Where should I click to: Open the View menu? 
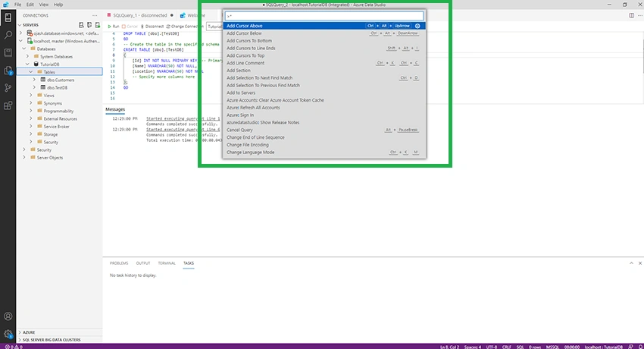(43, 5)
